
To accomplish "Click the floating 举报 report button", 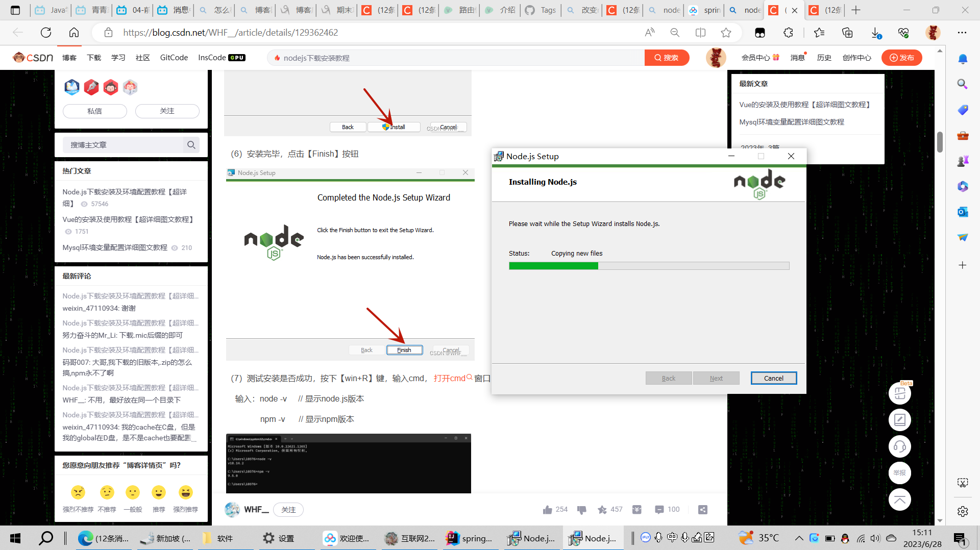I will pos(900,473).
